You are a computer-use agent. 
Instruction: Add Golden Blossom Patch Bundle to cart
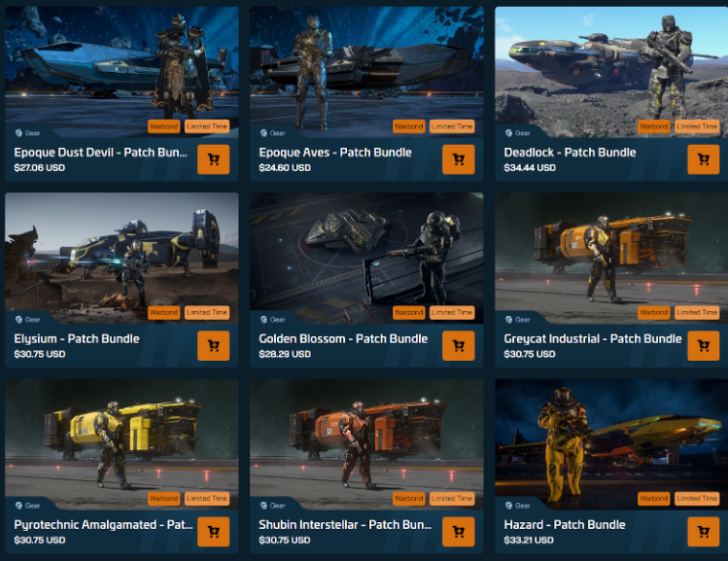458,345
